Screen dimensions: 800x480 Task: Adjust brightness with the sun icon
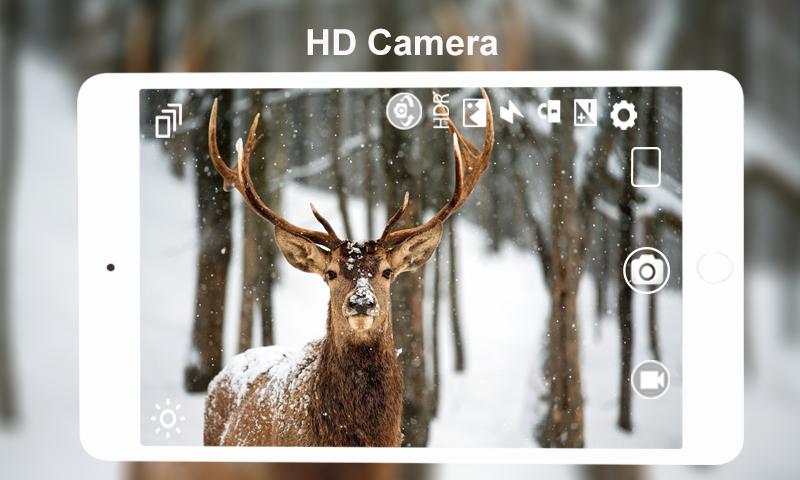coord(168,419)
